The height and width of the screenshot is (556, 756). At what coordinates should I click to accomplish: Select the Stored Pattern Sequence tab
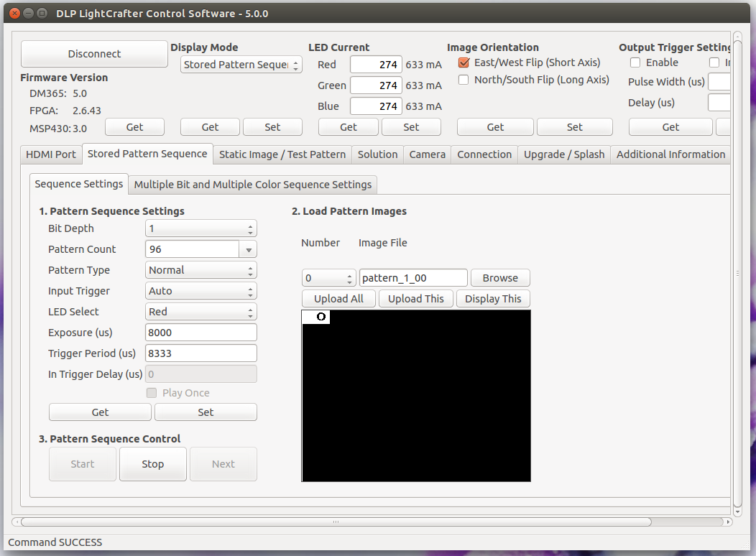pyautogui.click(x=147, y=154)
